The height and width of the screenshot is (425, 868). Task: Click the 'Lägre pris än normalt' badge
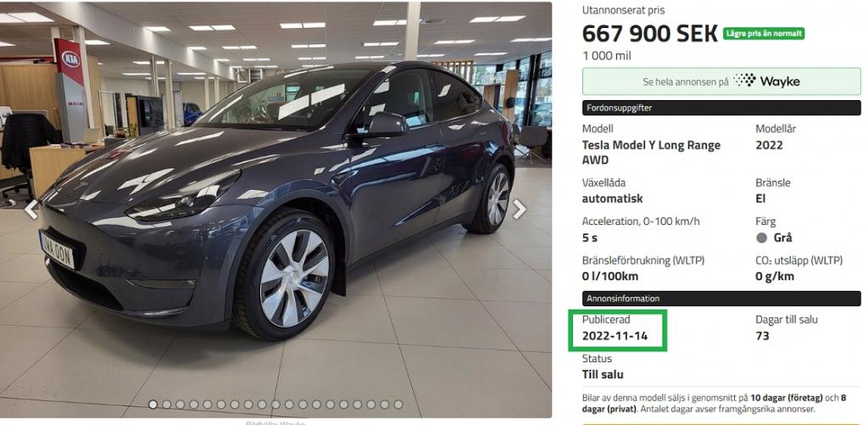tap(764, 33)
